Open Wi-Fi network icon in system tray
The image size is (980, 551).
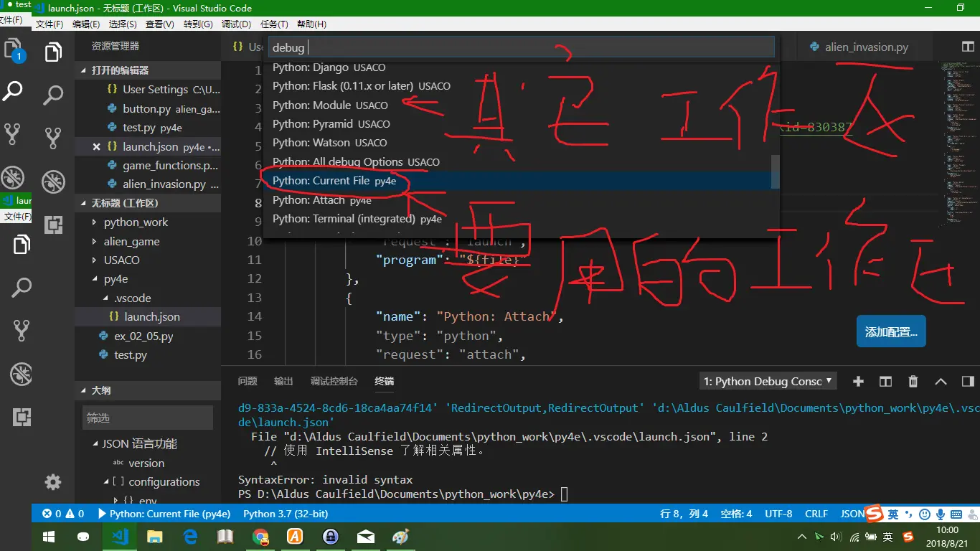(854, 537)
